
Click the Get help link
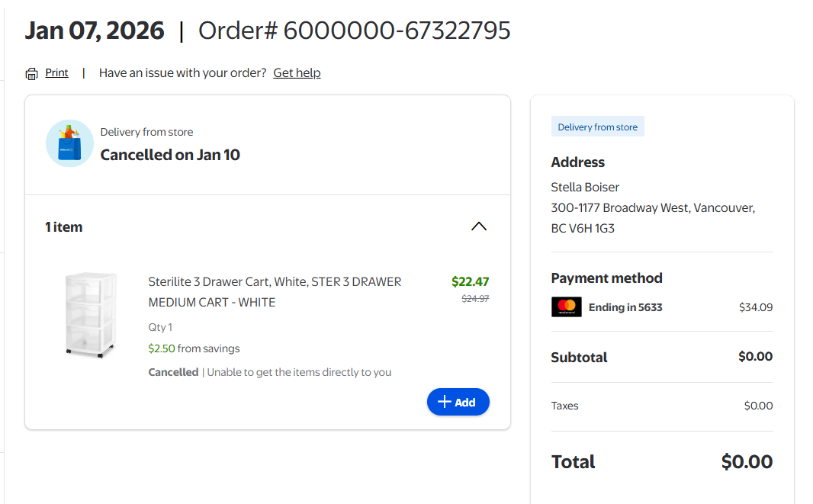(297, 73)
